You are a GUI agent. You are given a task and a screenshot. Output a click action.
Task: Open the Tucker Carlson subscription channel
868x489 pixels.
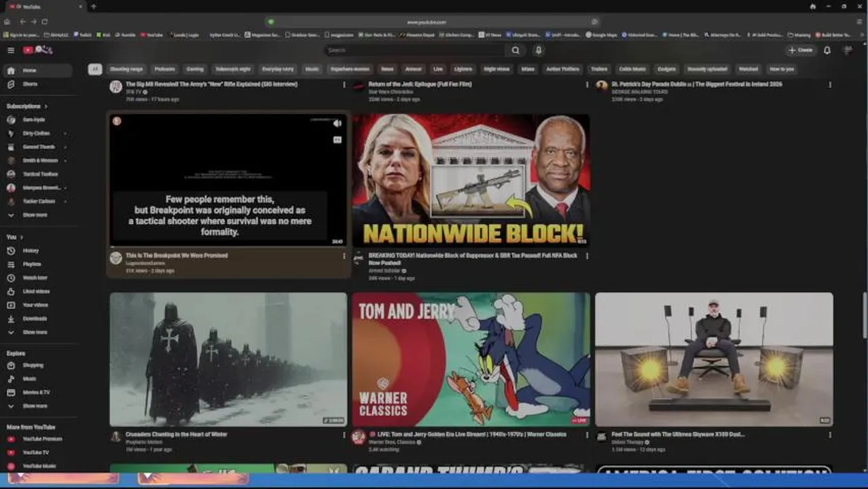pos(37,201)
